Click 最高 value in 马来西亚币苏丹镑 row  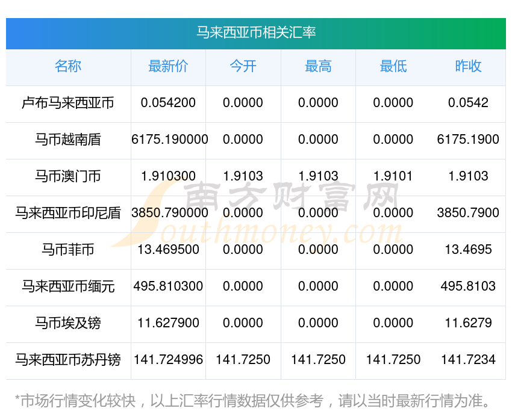point(318,360)
